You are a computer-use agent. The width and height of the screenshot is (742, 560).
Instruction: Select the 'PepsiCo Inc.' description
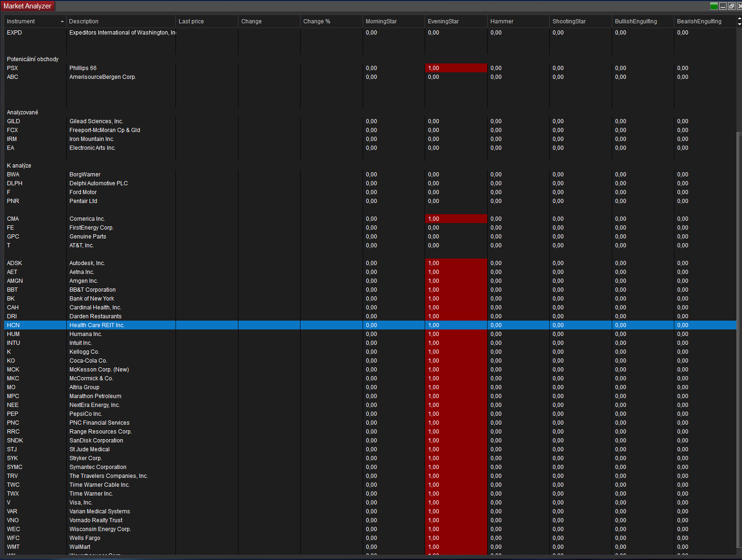pos(86,414)
